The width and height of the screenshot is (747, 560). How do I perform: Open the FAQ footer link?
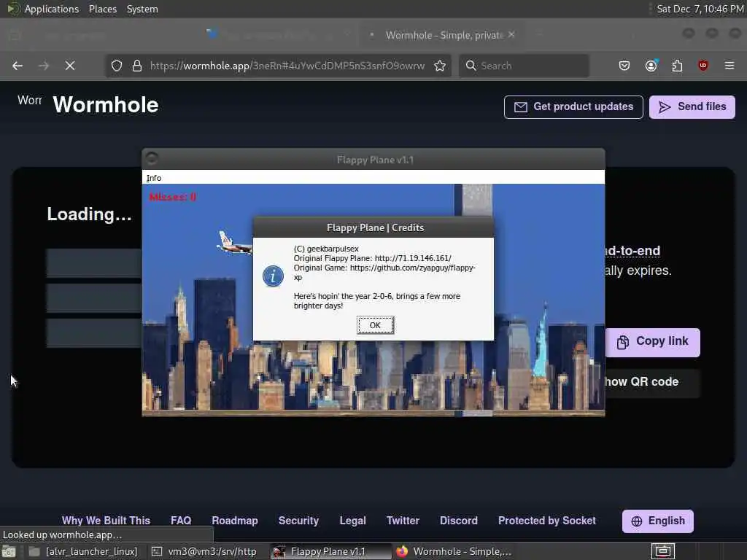tap(181, 521)
